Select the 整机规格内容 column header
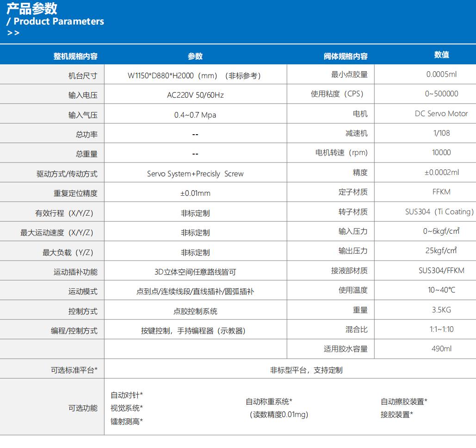 coord(75,56)
